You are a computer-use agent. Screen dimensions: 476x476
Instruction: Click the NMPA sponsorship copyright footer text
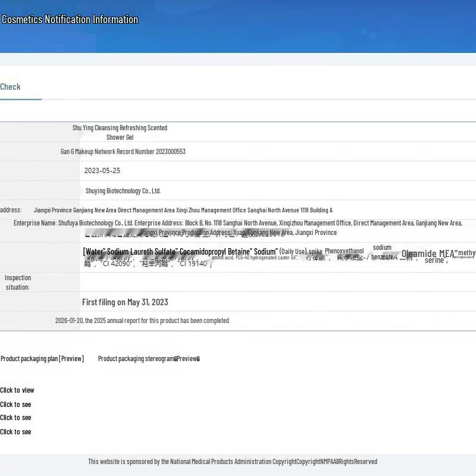[x=233, y=462]
